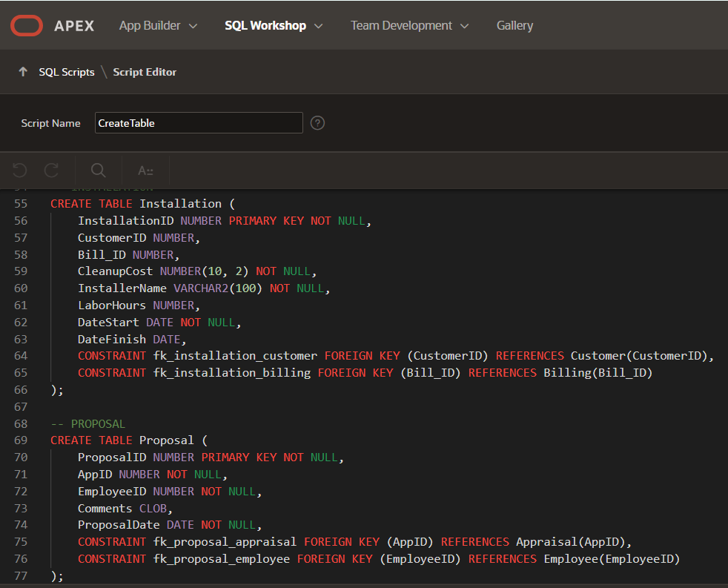
Task: Click 'Appraisal(AppID)' reference text
Action: [571, 542]
